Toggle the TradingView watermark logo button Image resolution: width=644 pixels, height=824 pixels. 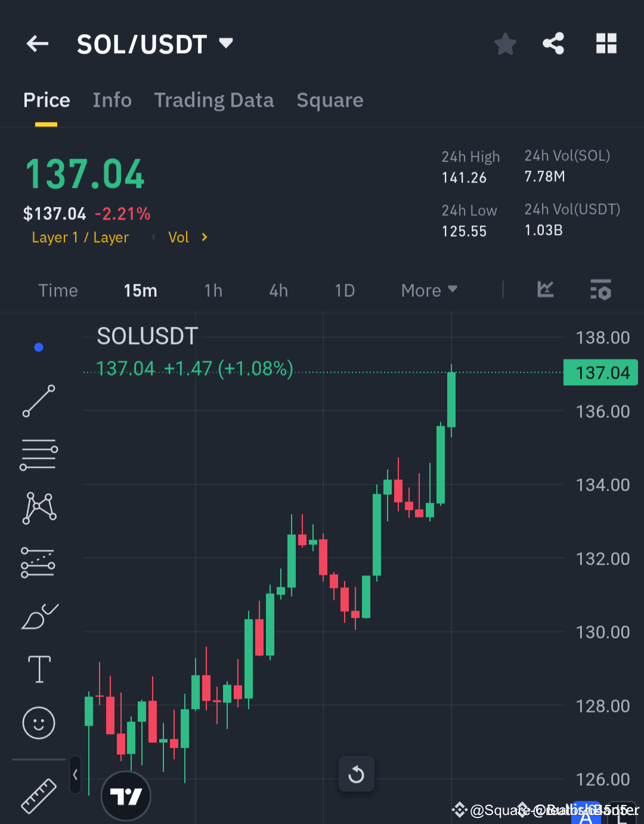(x=126, y=795)
